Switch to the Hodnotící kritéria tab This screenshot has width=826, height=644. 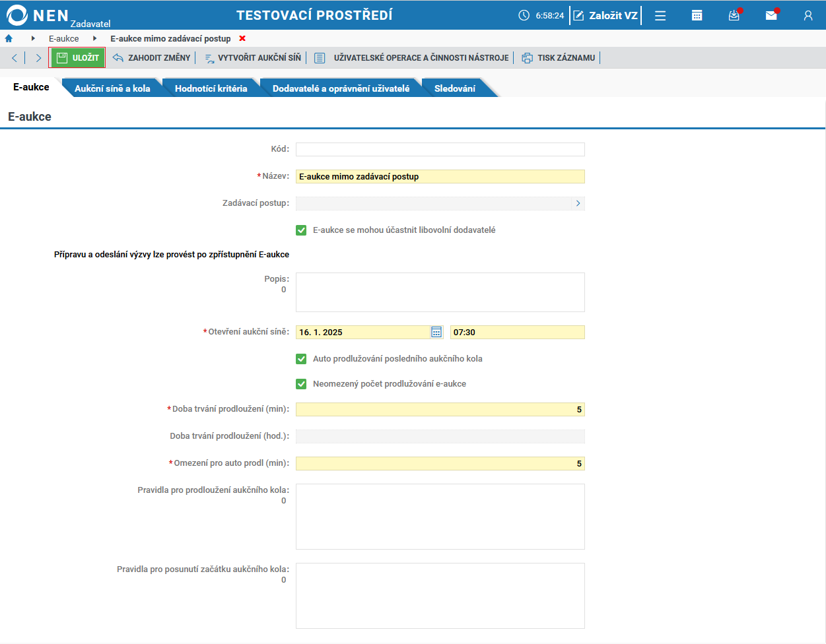point(211,88)
